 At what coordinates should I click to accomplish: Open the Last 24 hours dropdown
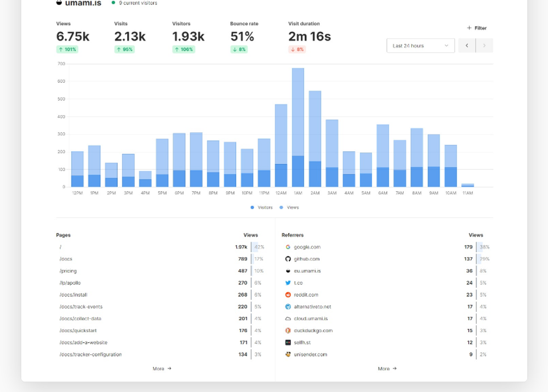click(x=420, y=46)
